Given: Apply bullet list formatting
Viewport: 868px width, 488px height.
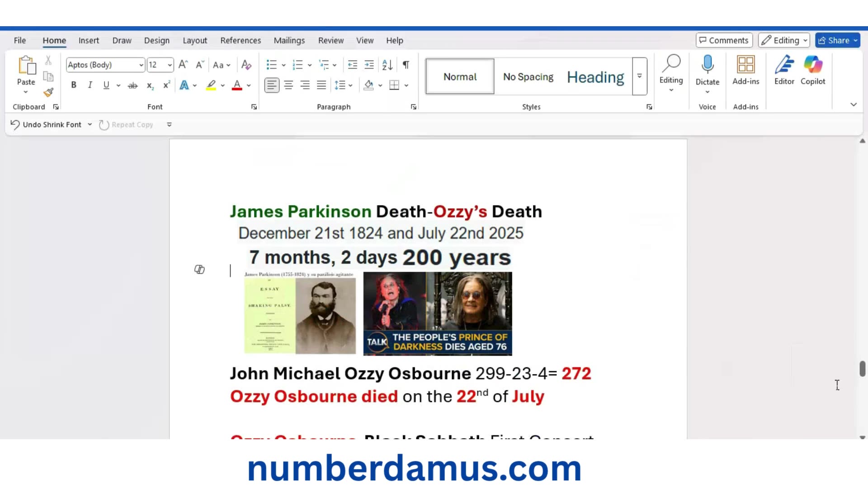Looking at the screenshot, I should (271, 65).
